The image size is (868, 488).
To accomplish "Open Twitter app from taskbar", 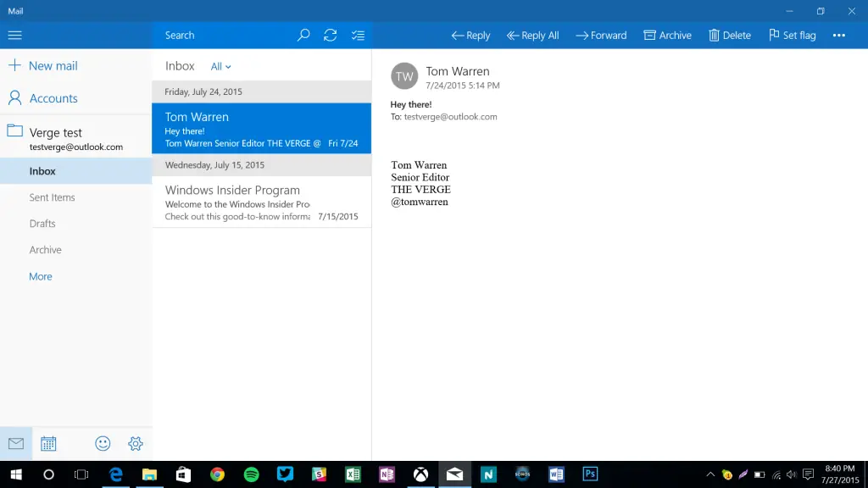I will [285, 474].
